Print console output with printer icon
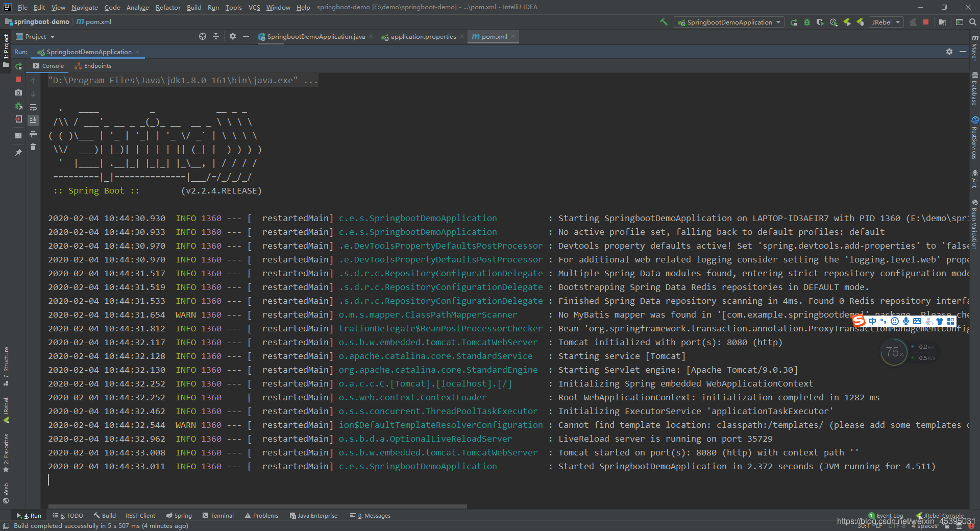The width and height of the screenshot is (980, 531). tap(33, 134)
